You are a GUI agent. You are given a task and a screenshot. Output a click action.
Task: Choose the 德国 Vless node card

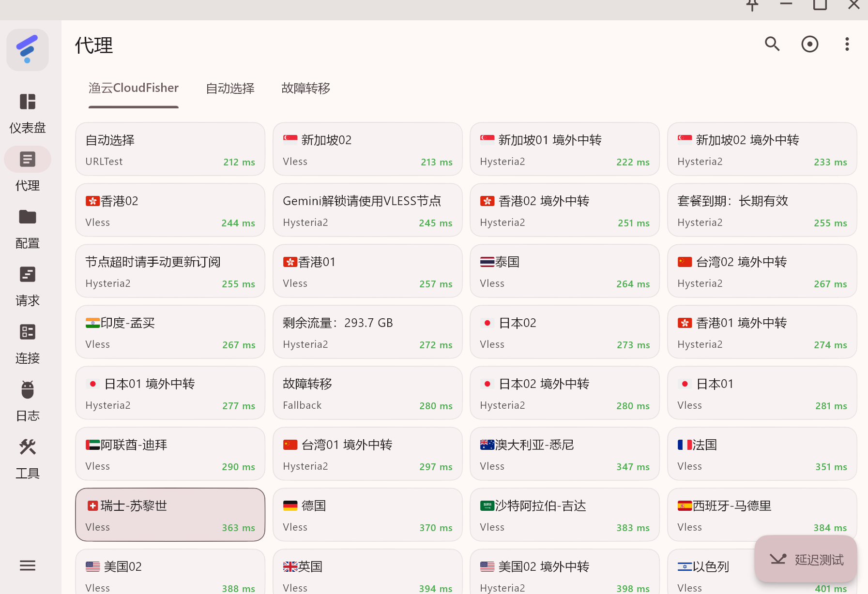367,515
